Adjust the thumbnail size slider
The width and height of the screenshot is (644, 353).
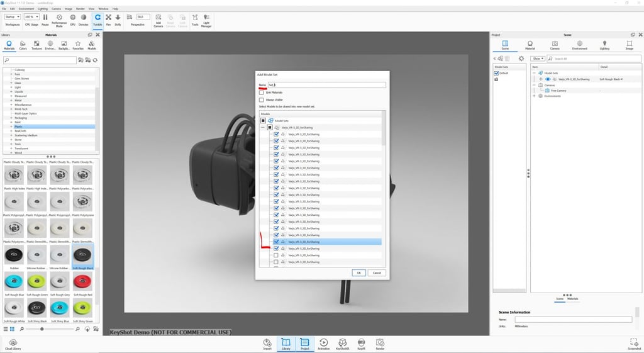click(43, 329)
